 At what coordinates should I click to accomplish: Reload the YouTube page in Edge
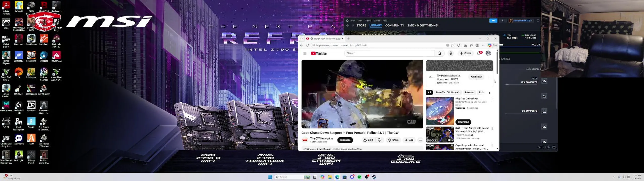click(x=307, y=45)
